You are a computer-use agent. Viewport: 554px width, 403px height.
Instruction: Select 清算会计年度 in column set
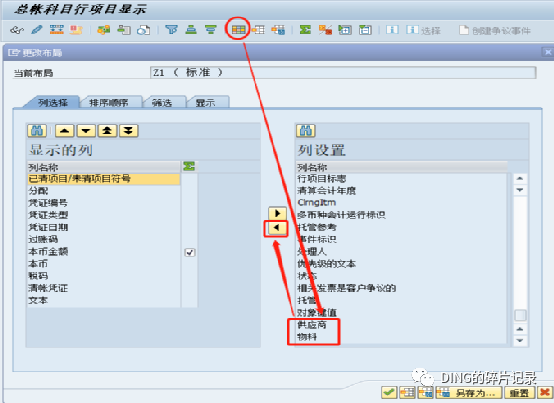402,191
